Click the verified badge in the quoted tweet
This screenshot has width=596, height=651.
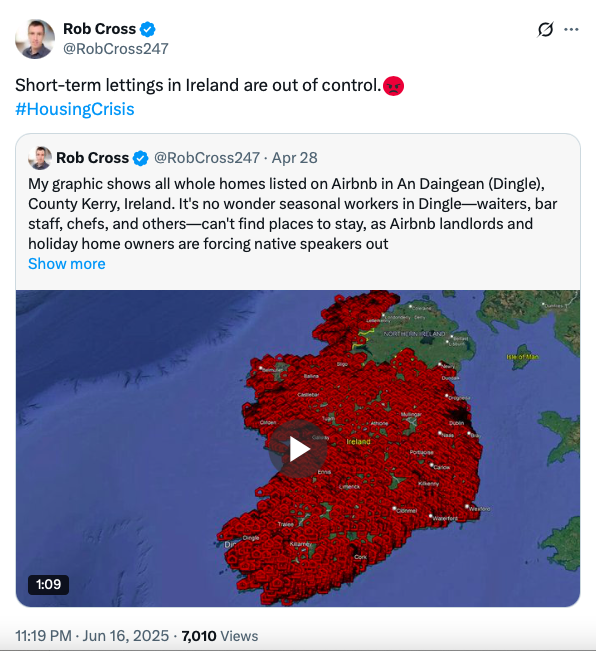141,158
